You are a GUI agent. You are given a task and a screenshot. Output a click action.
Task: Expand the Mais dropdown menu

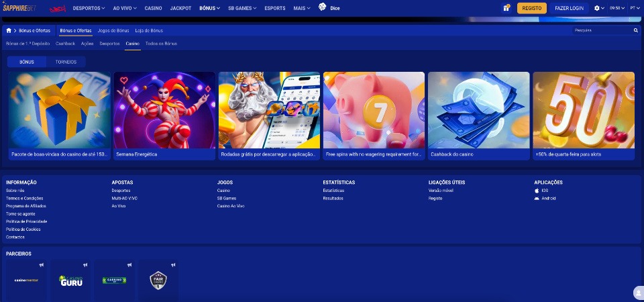(302, 8)
